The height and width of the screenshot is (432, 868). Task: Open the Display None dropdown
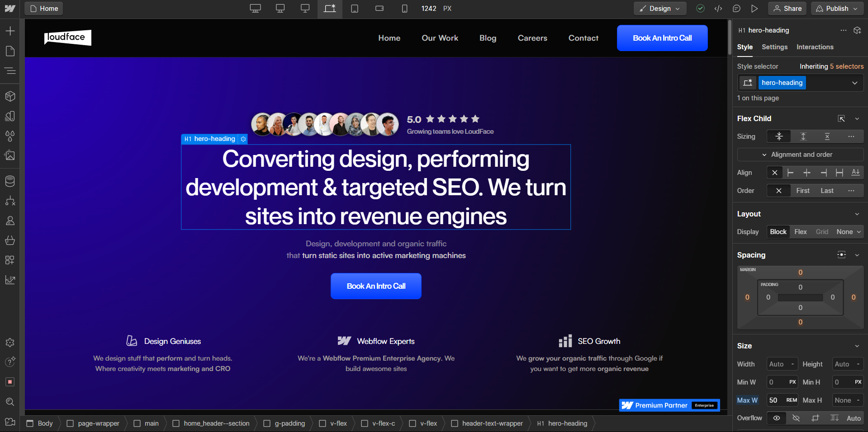[x=849, y=232]
